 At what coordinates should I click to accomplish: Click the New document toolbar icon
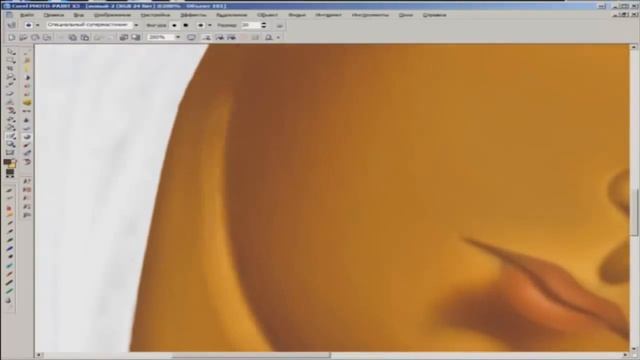tap(11, 38)
